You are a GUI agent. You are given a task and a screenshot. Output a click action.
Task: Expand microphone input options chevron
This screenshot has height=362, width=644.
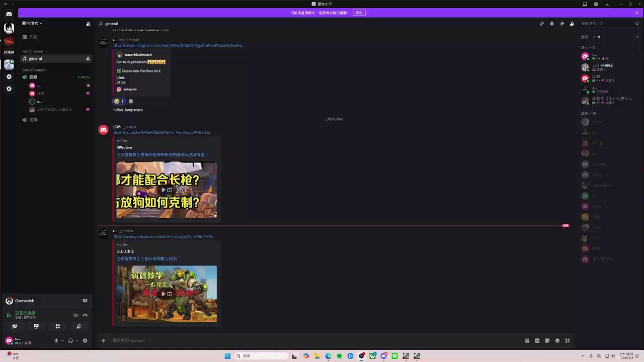tap(62, 340)
